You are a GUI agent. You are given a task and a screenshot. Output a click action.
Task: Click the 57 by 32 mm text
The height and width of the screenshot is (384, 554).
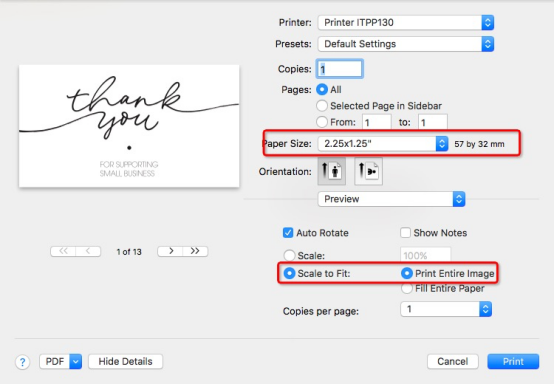tap(479, 144)
